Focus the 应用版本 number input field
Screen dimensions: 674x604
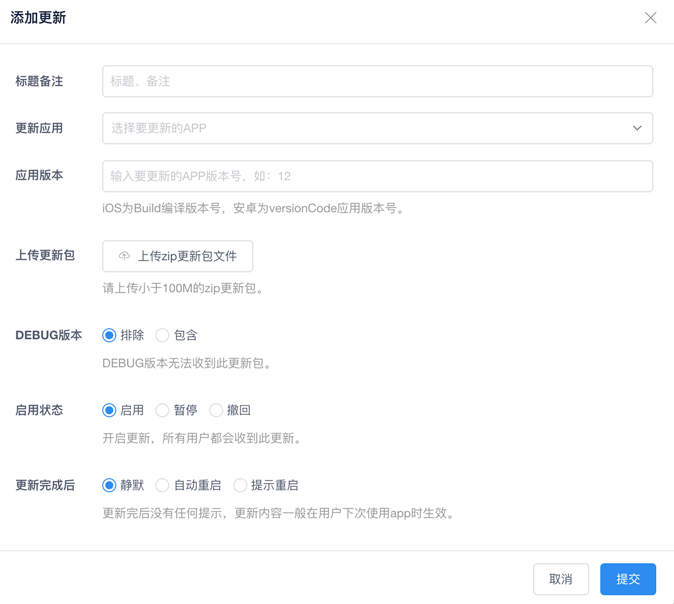(377, 176)
